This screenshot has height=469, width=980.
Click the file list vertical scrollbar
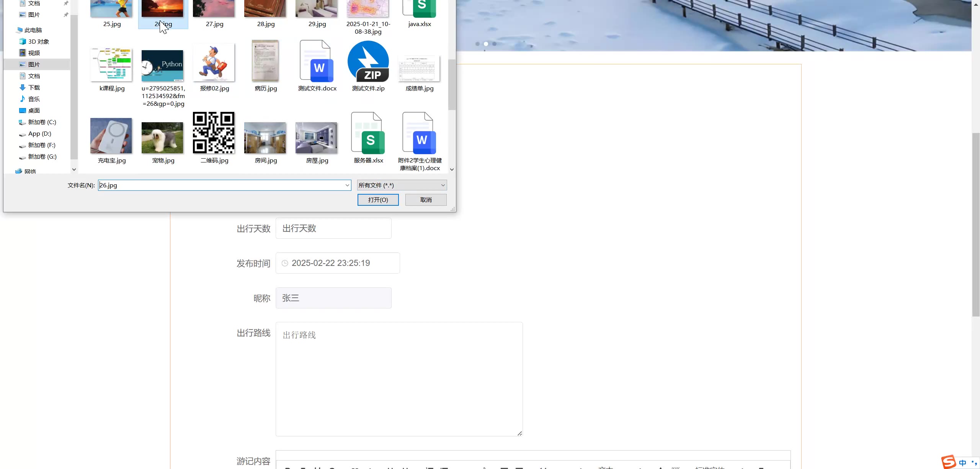(x=452, y=84)
